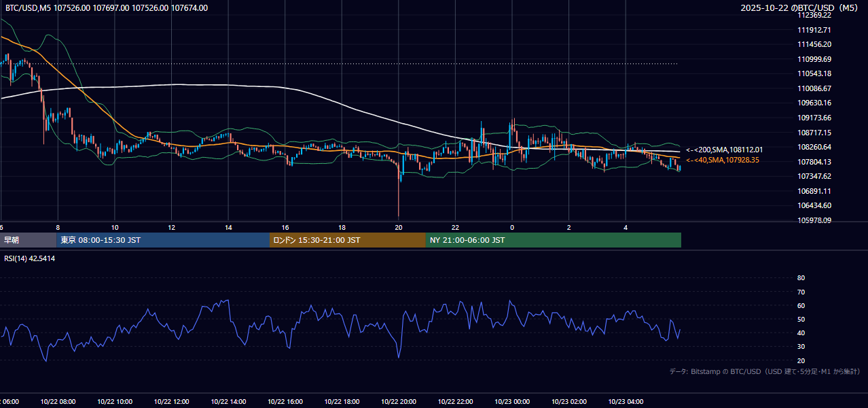Click the 10/22 20:00 time axis label
Image resolution: width=868 pixels, height=408 pixels.
pos(399,402)
